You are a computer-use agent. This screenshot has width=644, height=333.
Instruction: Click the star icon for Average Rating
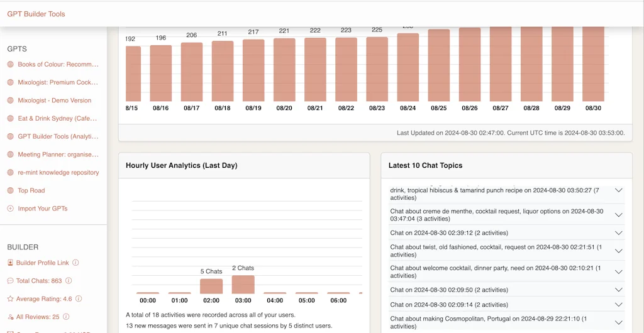click(11, 299)
